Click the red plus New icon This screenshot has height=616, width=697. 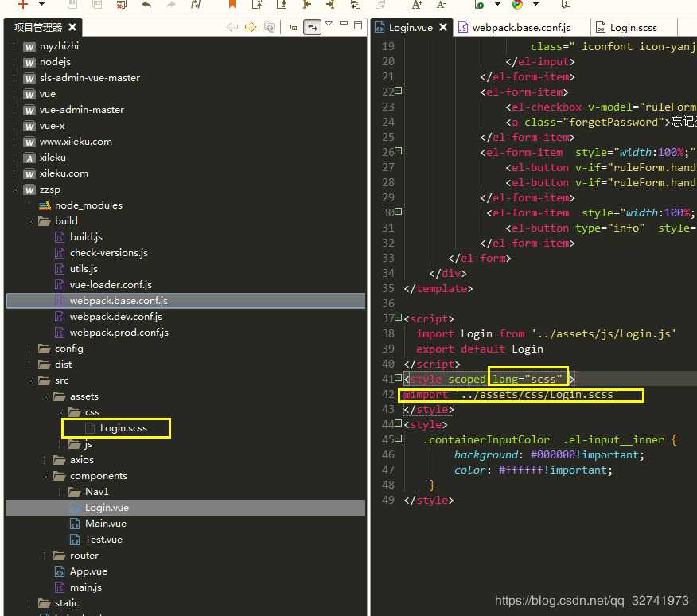click(x=22, y=4)
